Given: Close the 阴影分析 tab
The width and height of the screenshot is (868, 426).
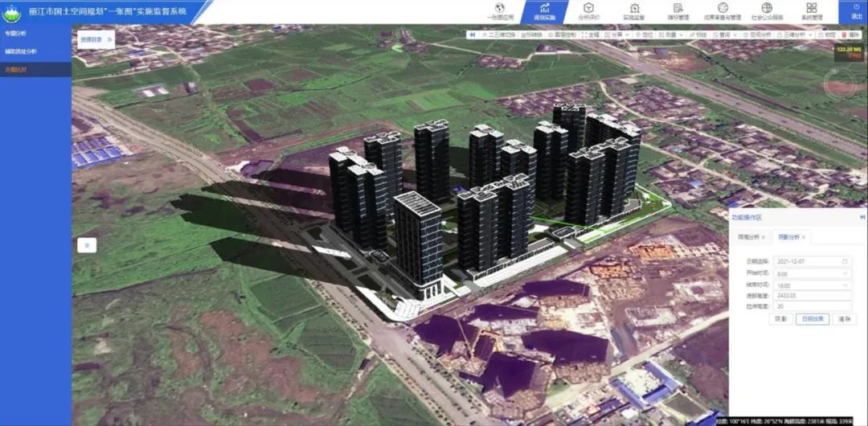Looking at the screenshot, I should pyautogui.click(x=804, y=237).
